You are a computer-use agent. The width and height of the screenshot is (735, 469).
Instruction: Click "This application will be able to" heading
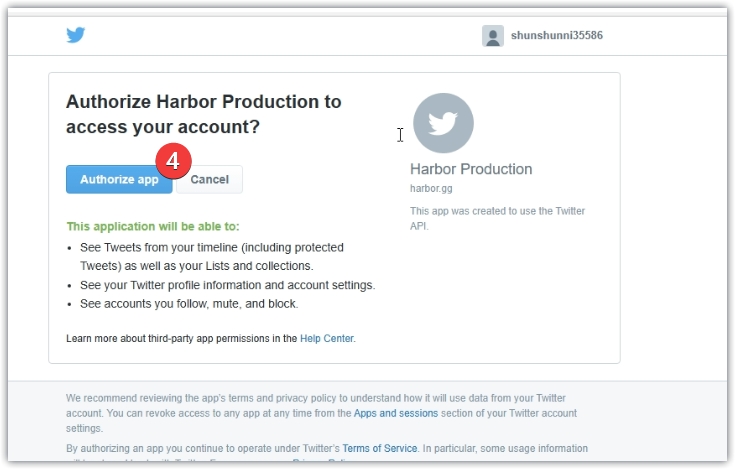coord(153,227)
